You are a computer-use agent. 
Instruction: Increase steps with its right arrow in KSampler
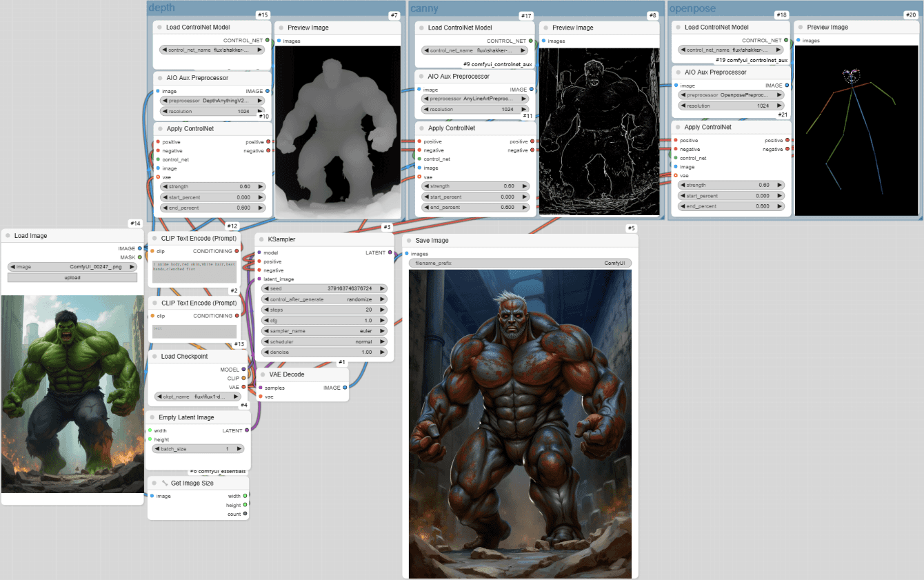383,310
